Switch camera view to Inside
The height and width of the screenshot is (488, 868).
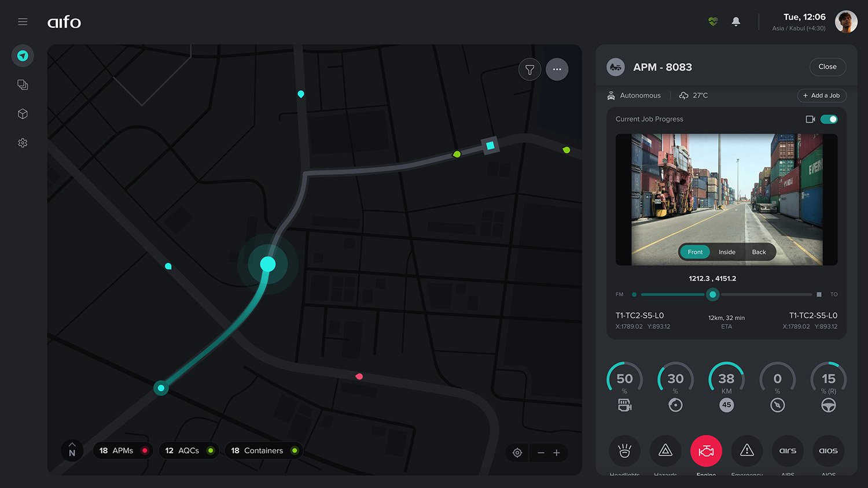[x=727, y=252]
